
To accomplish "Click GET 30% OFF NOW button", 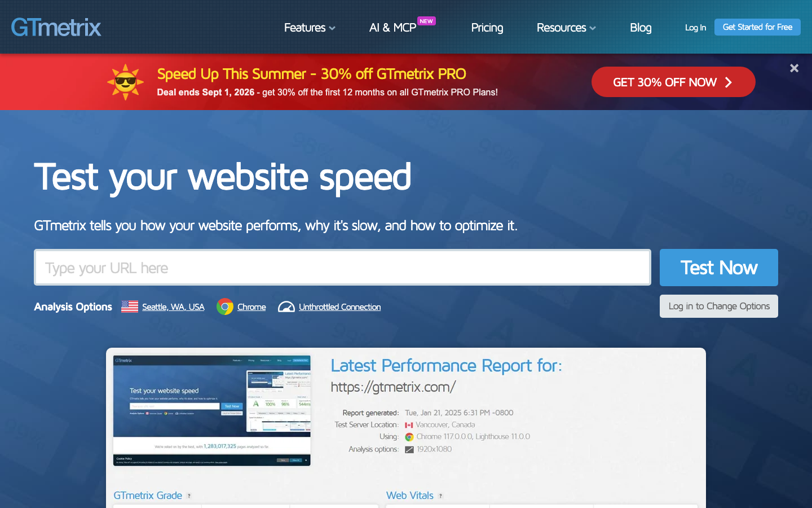I will pyautogui.click(x=673, y=82).
